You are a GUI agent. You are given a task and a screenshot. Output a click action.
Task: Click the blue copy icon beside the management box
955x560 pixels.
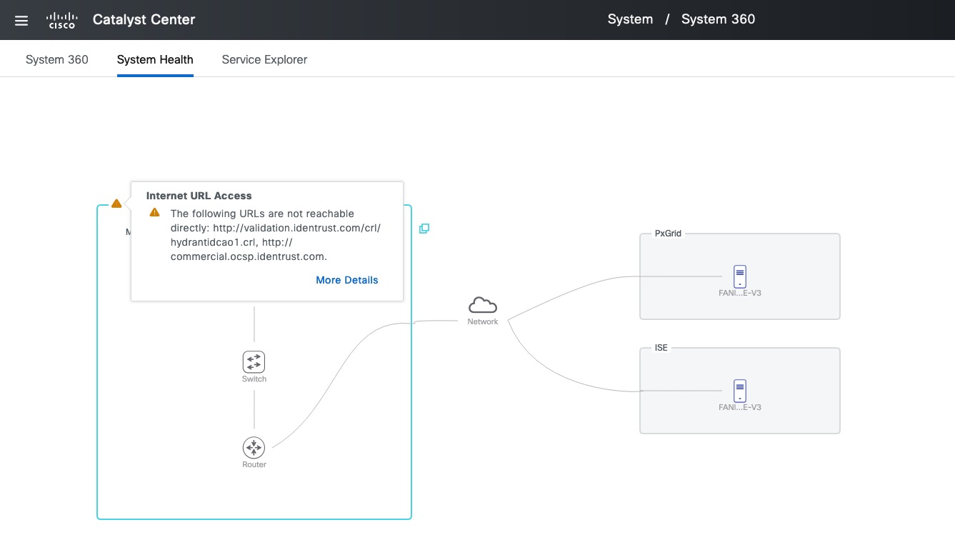[x=424, y=228]
